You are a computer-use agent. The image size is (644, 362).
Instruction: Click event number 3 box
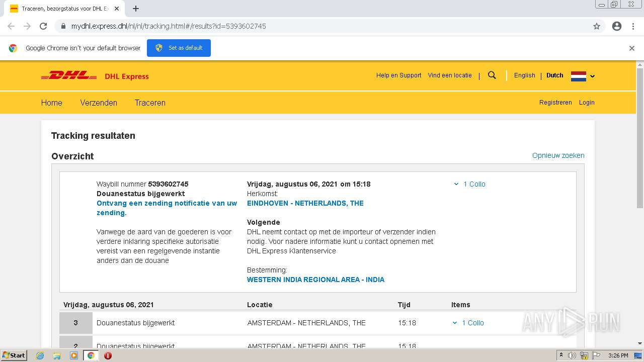[76, 323]
